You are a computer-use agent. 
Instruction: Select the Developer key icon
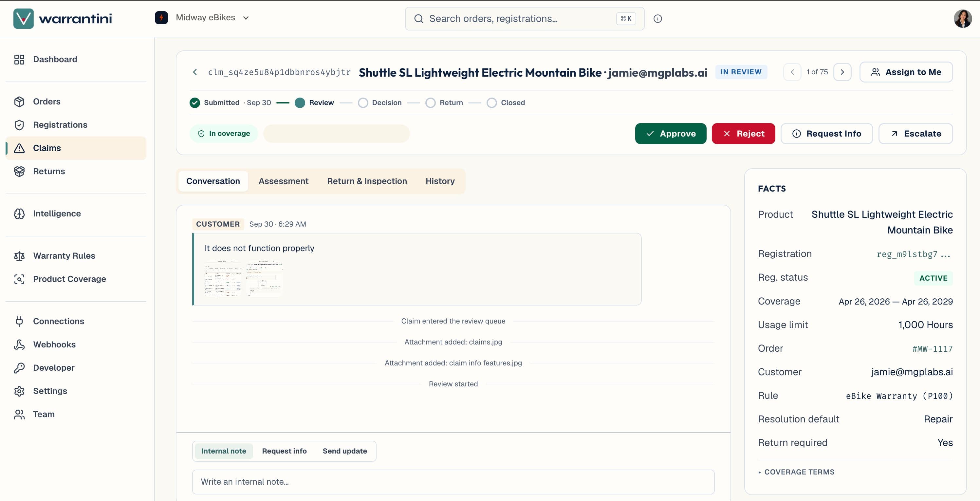click(19, 367)
